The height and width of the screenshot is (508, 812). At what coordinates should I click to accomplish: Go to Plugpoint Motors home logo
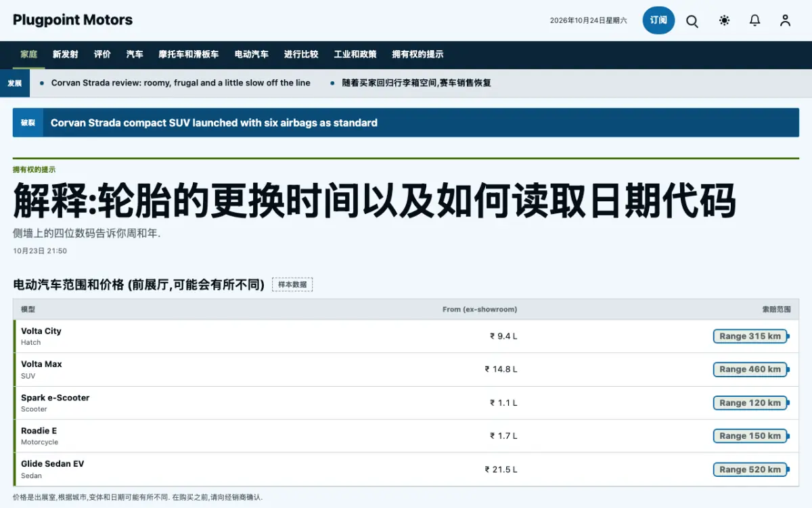(x=72, y=20)
